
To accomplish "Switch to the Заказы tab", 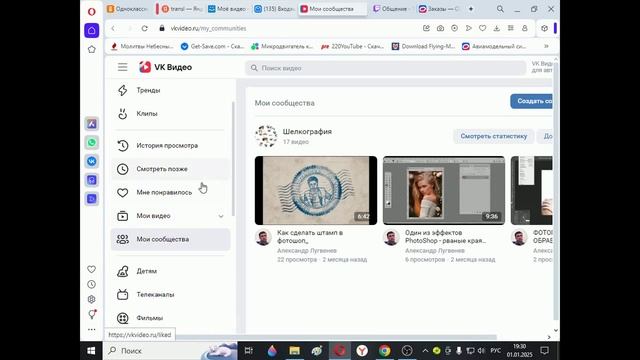I will pyautogui.click(x=439, y=9).
